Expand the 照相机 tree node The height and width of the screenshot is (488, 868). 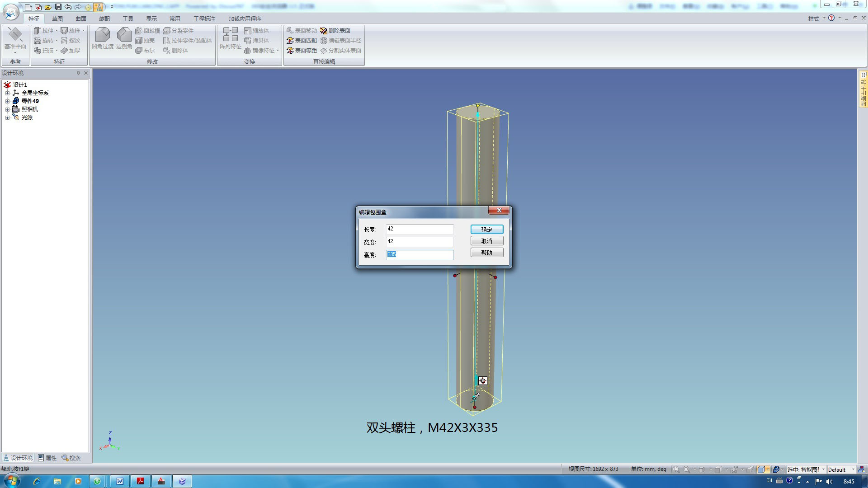coord(7,109)
